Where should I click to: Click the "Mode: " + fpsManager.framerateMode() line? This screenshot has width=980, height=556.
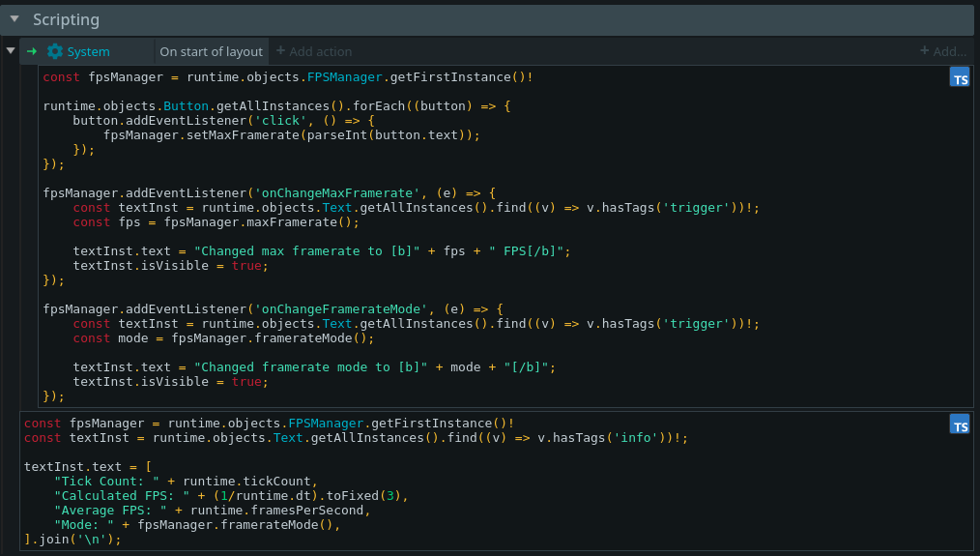point(197,524)
